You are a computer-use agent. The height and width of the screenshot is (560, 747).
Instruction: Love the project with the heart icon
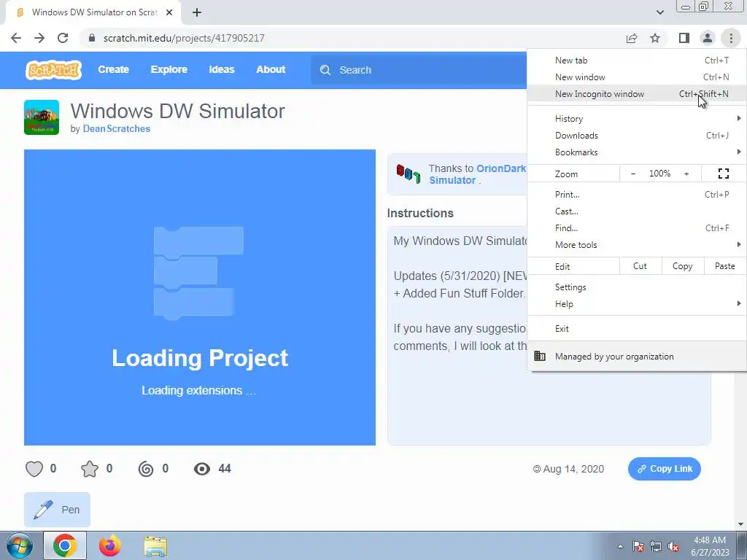(34, 469)
